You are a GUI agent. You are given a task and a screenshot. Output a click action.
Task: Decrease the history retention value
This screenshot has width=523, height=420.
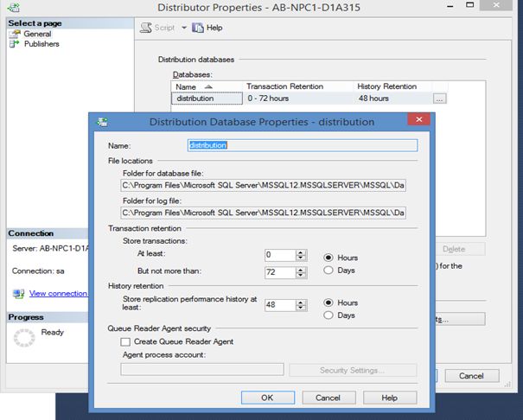(301, 308)
